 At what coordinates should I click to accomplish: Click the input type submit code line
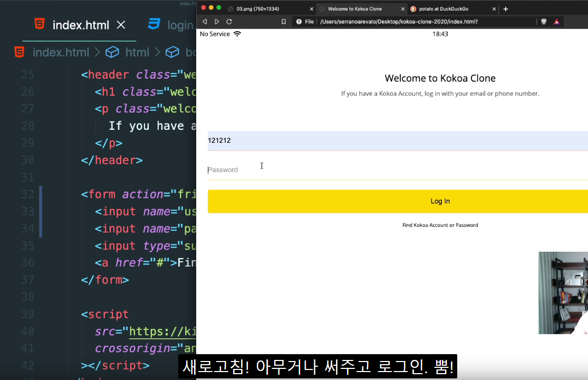pyautogui.click(x=145, y=246)
